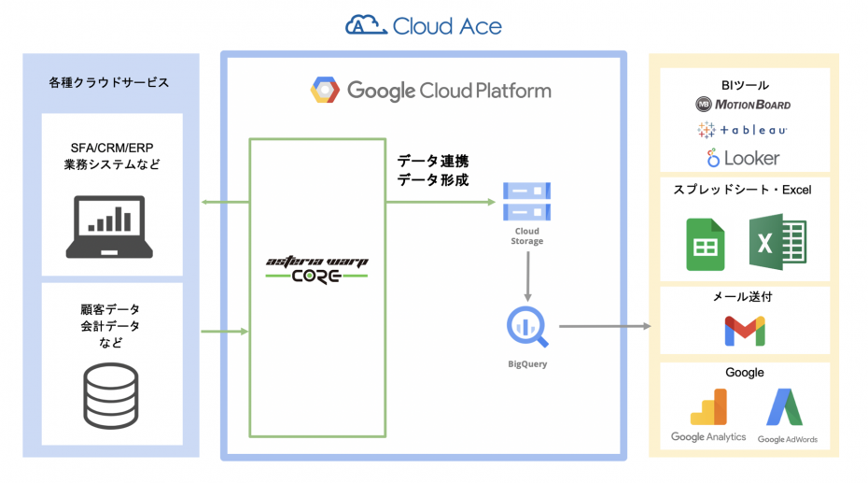Viewport: 868px width, 483px height.
Task: Click the asteria warp CORE logo
Action: pos(316,270)
